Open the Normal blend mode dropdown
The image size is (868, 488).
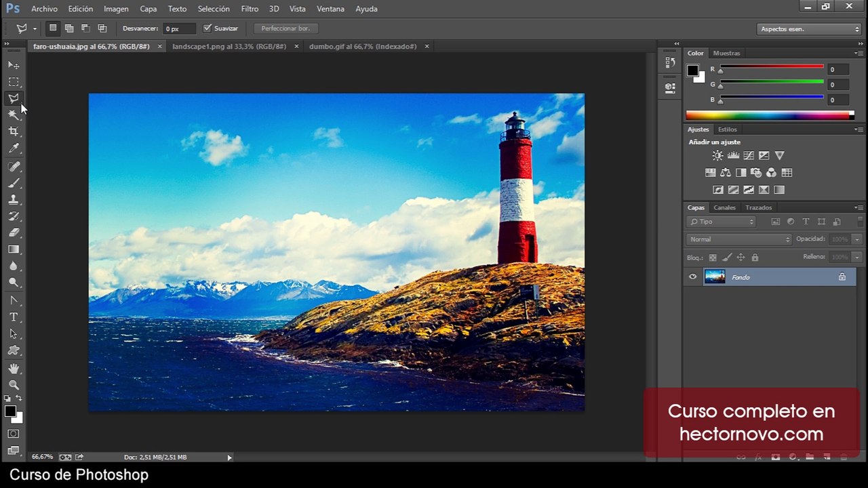tap(739, 239)
